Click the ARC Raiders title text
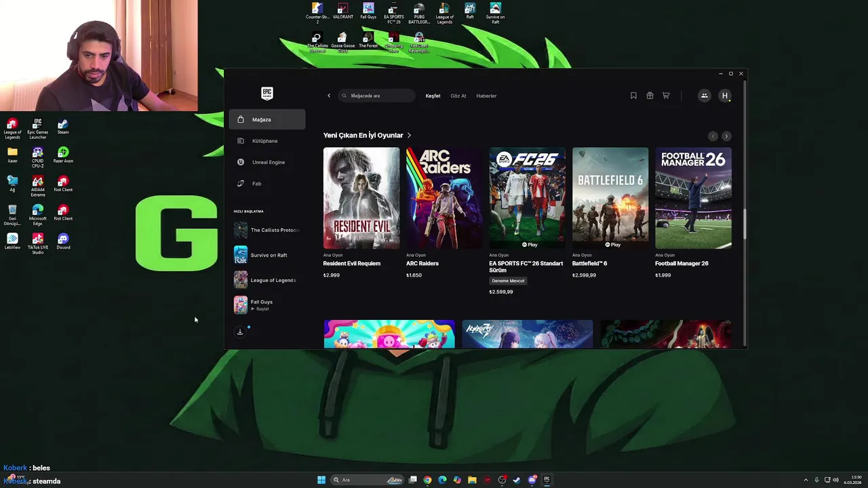 pyautogui.click(x=422, y=264)
